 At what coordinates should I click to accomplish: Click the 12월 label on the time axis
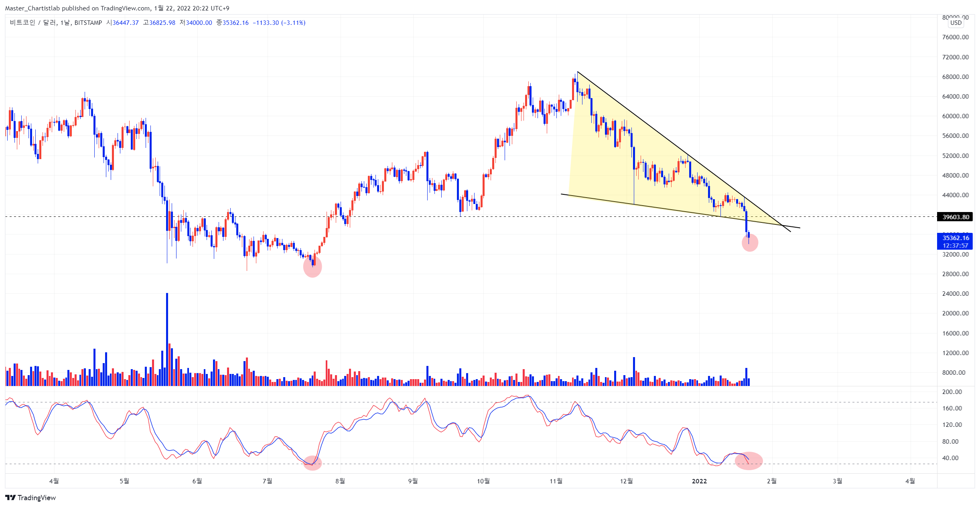627,481
